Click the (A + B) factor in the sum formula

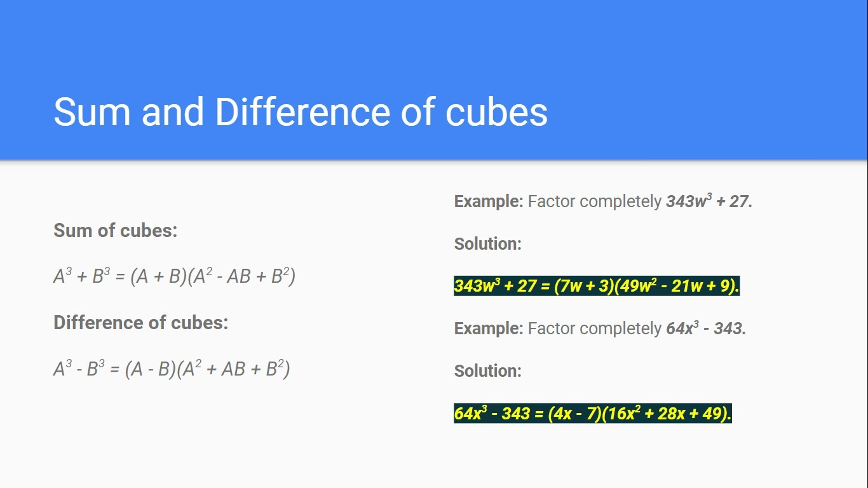coord(159,277)
